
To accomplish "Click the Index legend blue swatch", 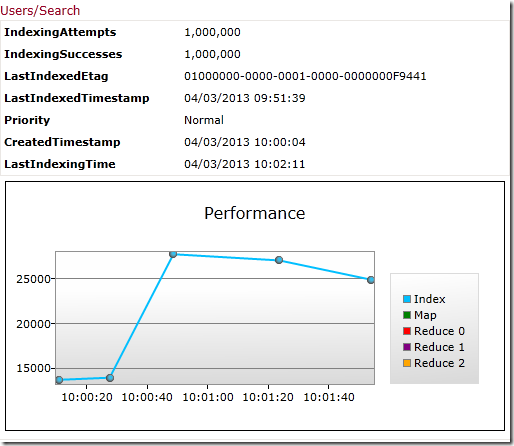I will tap(407, 299).
